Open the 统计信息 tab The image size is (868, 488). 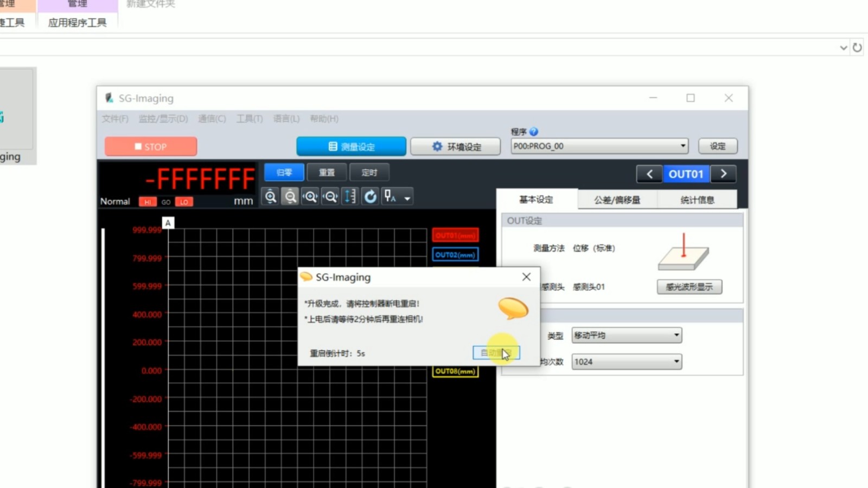tap(697, 200)
